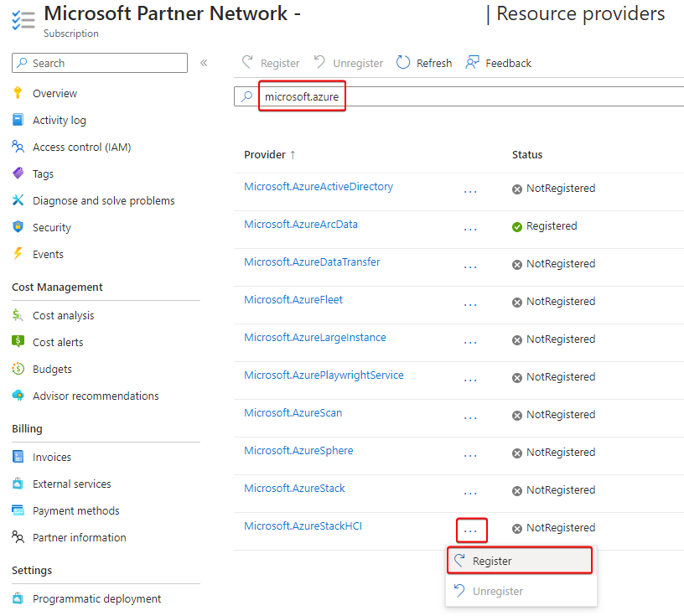The image size is (684, 616).
Task: Open ellipsis menu for Microsoft.AzureArcData
Action: pos(470,229)
